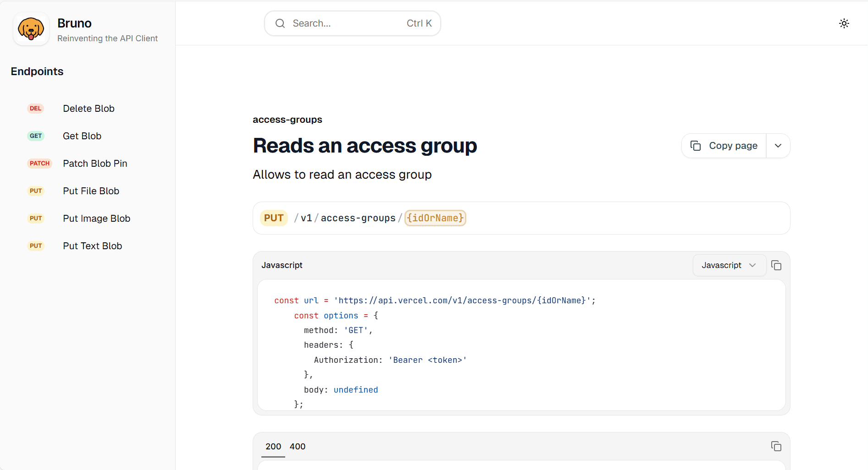Image resolution: width=868 pixels, height=470 pixels.
Task: Click the PUT badge next to Put File Blob
Action: (x=35, y=191)
